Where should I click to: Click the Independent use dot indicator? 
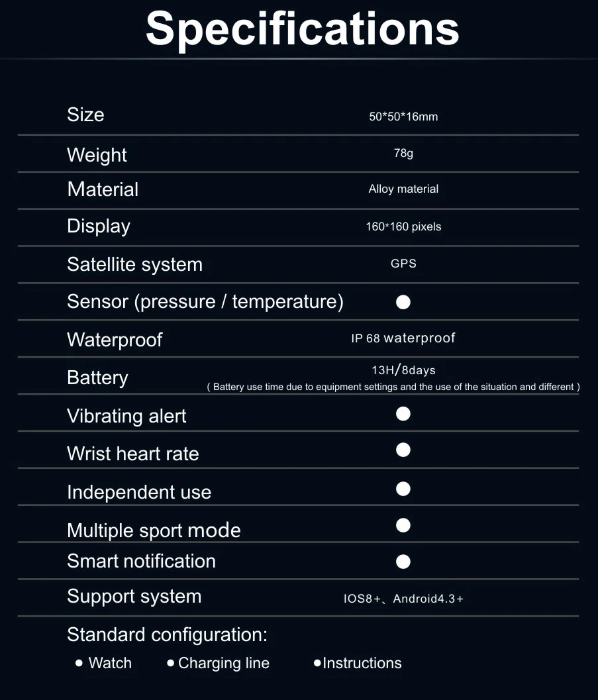point(403,489)
